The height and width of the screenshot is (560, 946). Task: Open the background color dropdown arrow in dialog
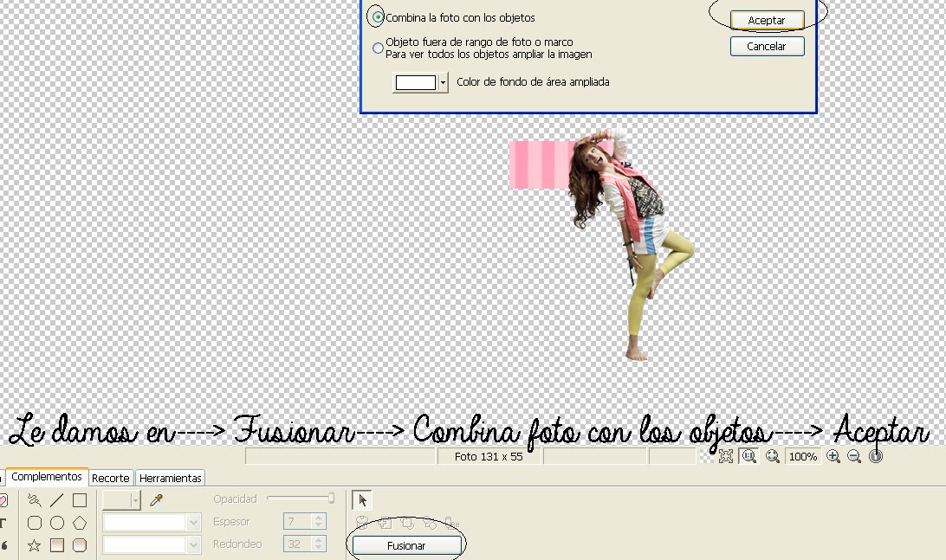click(443, 82)
